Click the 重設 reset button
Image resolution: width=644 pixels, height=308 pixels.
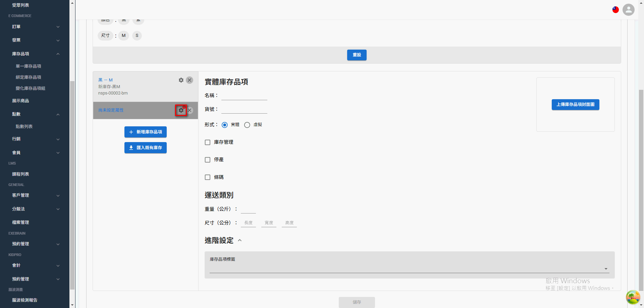357,55
